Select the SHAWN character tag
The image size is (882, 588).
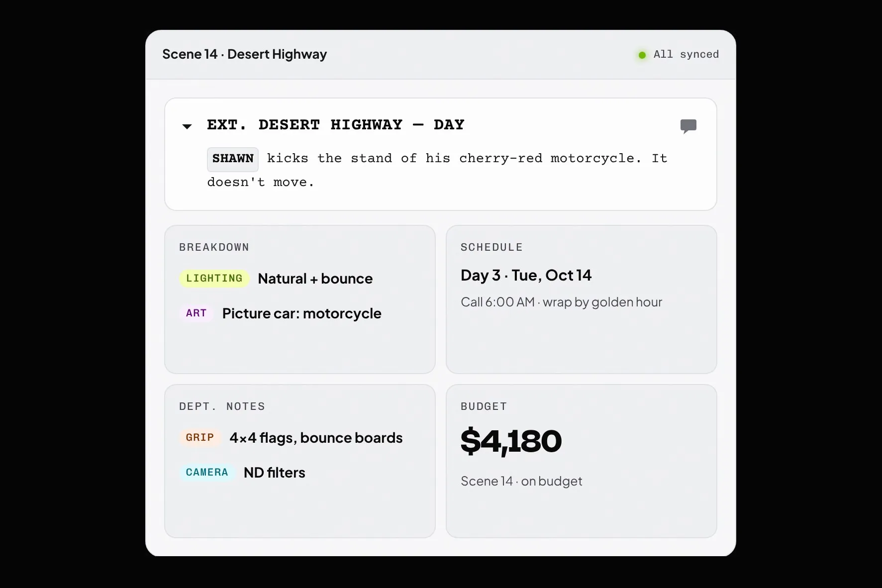233,159
